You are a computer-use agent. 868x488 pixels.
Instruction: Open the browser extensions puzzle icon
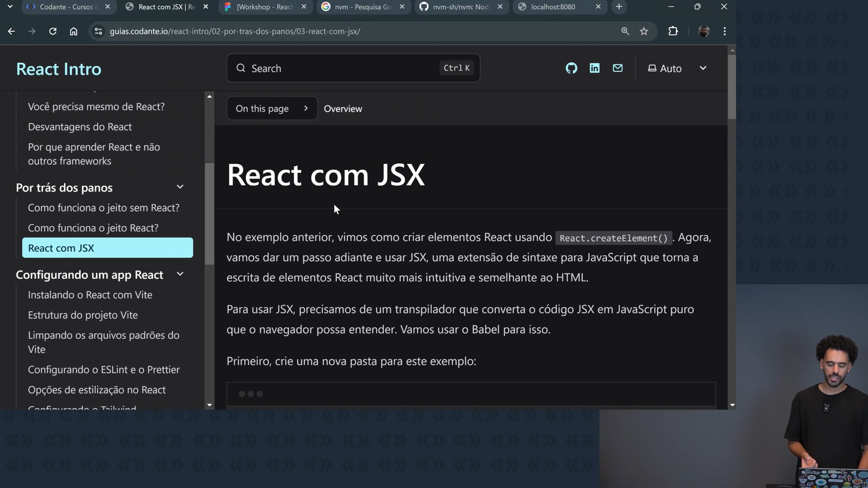point(673,31)
